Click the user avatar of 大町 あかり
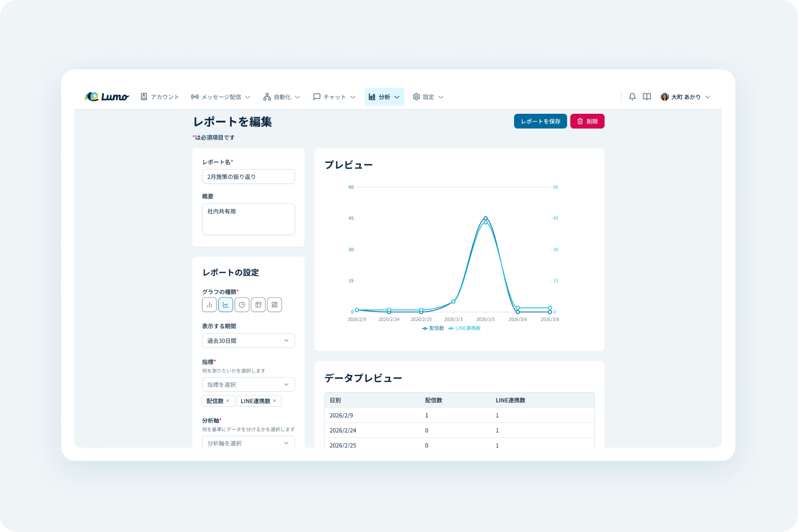This screenshot has width=798, height=532. pos(665,96)
